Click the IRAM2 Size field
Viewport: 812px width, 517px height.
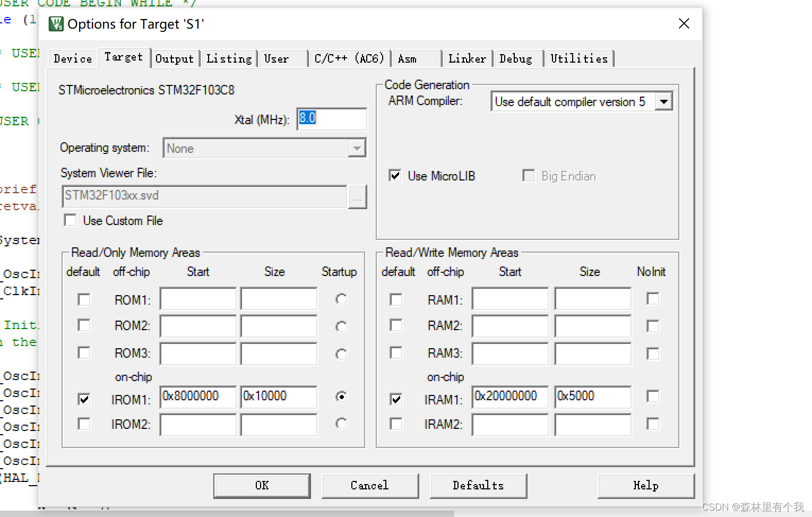point(593,425)
